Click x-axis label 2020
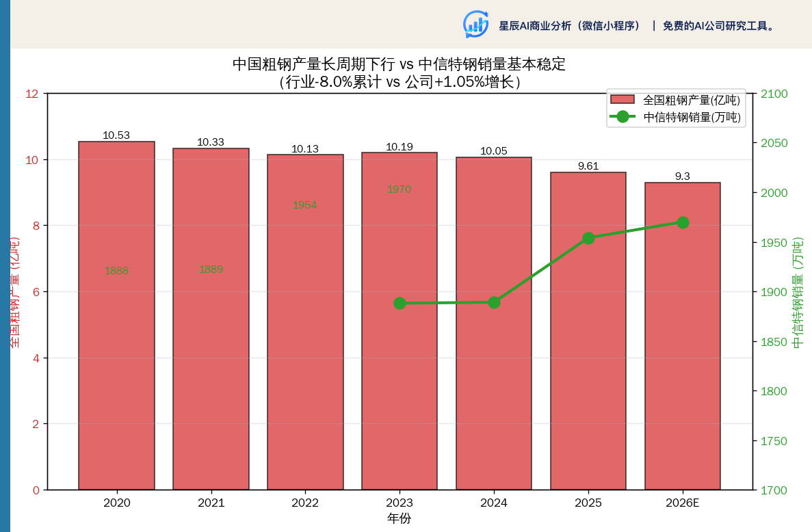 (x=116, y=503)
